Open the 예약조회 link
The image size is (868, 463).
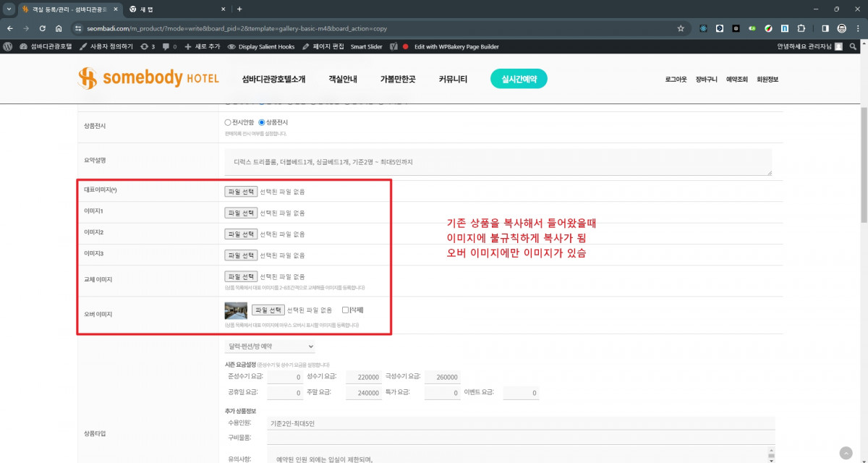point(736,79)
